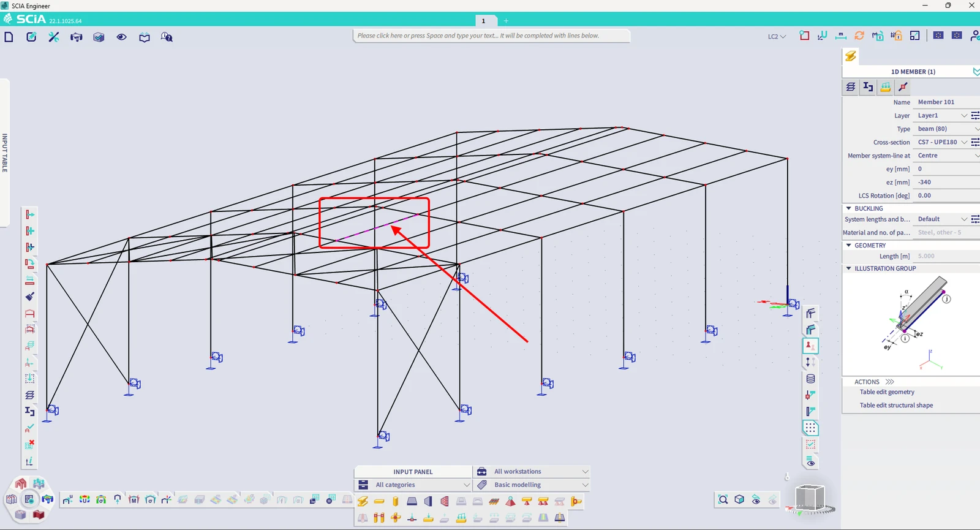
Task: Collapse the GEOMETRY section
Action: point(848,245)
